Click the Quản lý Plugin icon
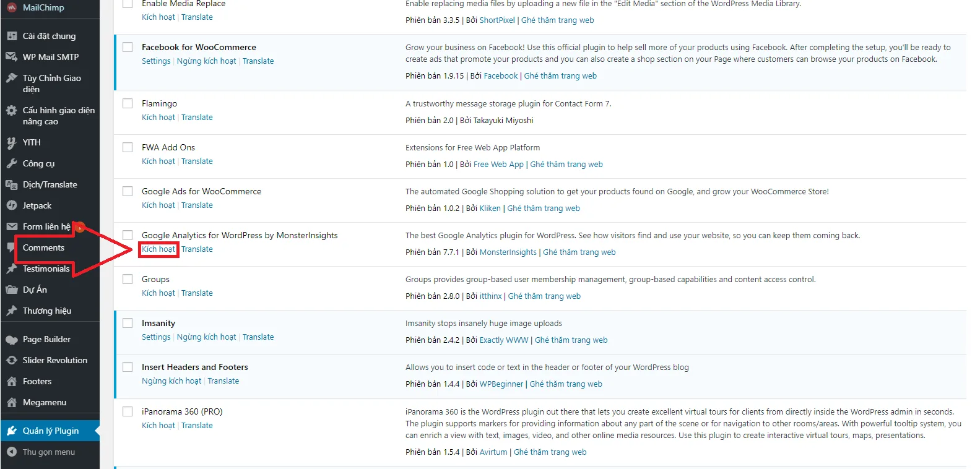The width and height of the screenshot is (980, 469). (12, 431)
